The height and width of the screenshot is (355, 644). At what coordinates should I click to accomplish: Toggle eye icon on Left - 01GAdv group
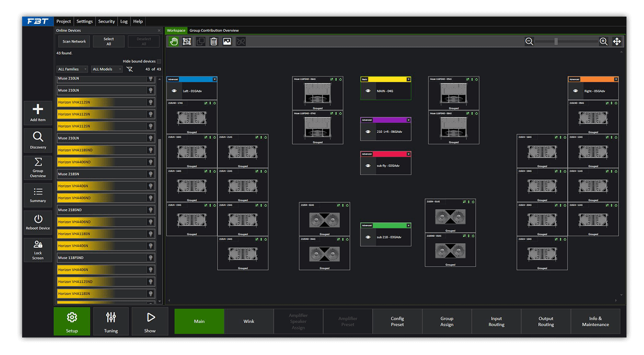point(174,91)
